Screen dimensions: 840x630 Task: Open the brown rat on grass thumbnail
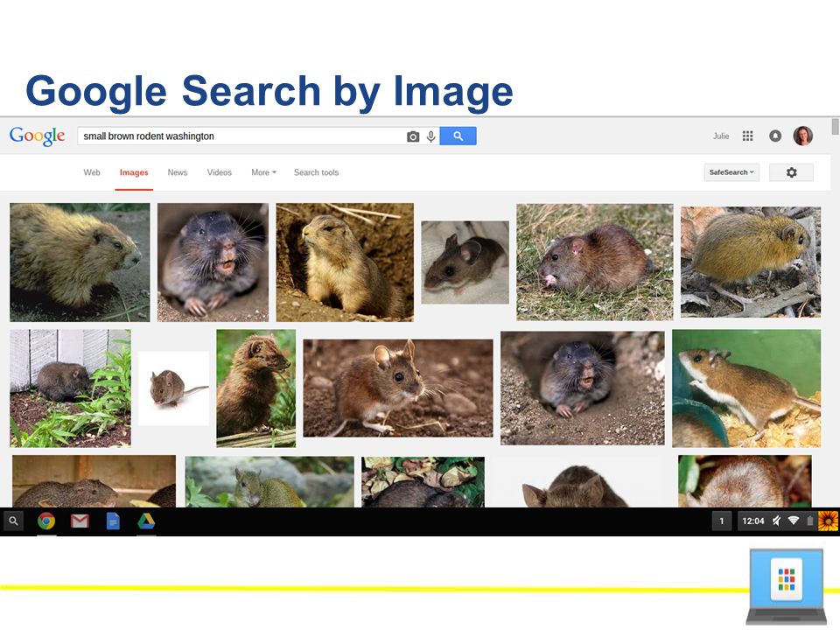pos(595,262)
